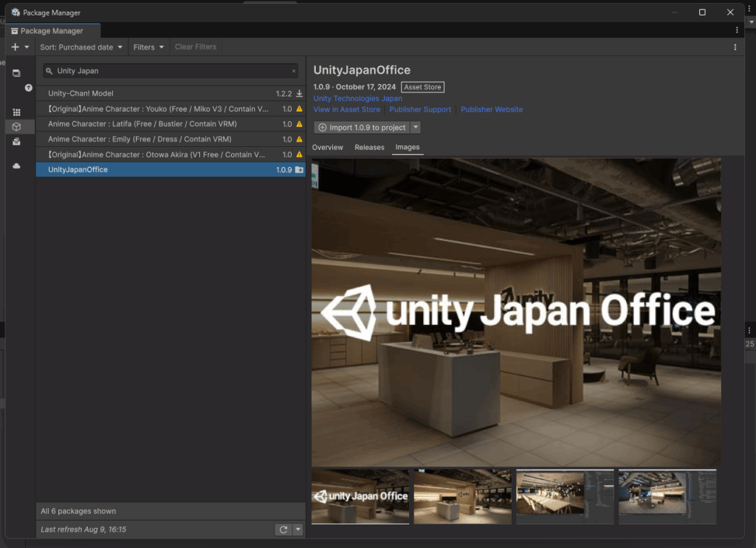Select the Anime Character Youko package row
The image size is (756, 548).
tap(171, 109)
